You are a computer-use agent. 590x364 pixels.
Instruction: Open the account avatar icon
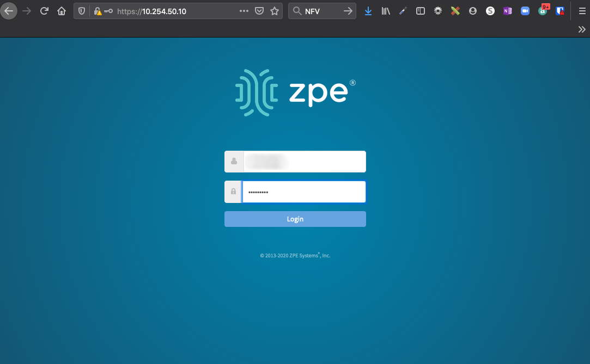click(473, 11)
